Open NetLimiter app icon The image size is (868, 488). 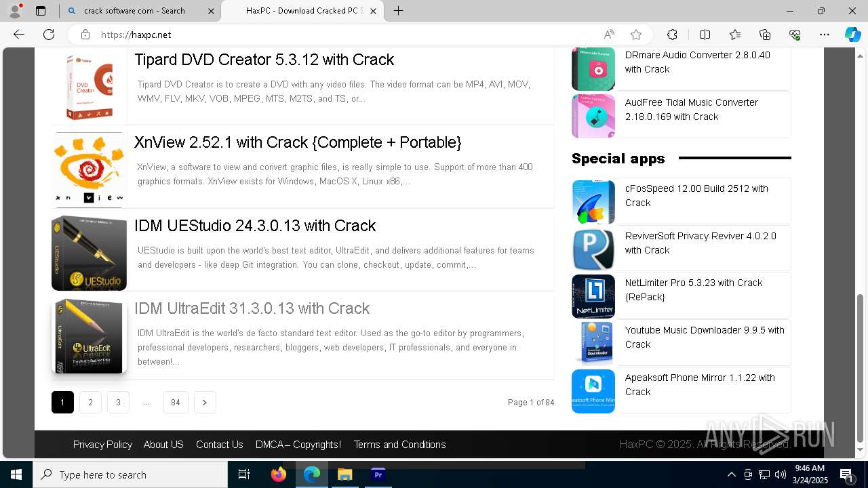[593, 296]
